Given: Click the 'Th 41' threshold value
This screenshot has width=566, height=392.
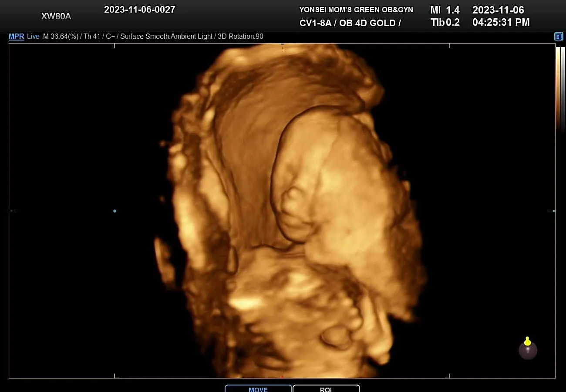Looking at the screenshot, I should 92,37.
